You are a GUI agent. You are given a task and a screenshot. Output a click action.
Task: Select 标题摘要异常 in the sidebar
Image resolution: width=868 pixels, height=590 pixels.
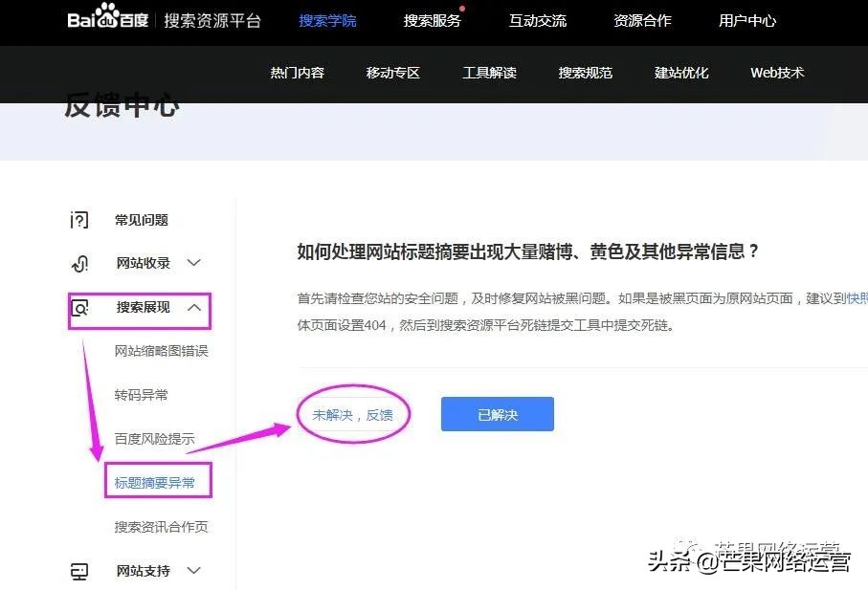click(x=157, y=481)
